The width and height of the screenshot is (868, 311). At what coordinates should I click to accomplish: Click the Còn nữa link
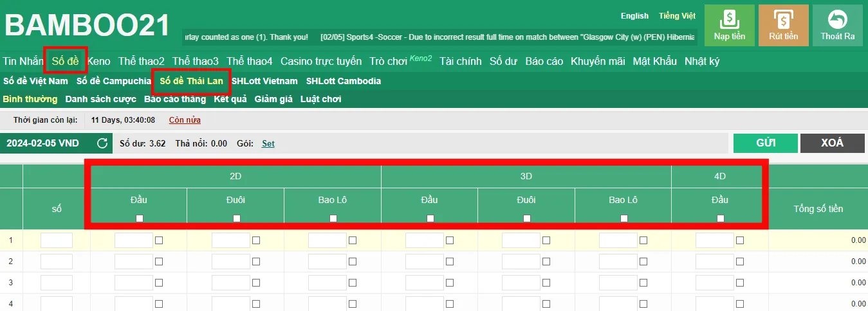click(185, 120)
